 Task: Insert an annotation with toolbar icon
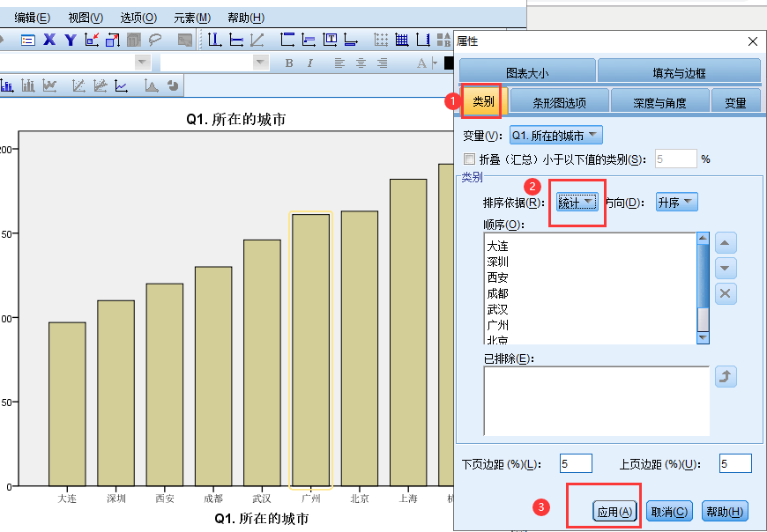[309, 40]
